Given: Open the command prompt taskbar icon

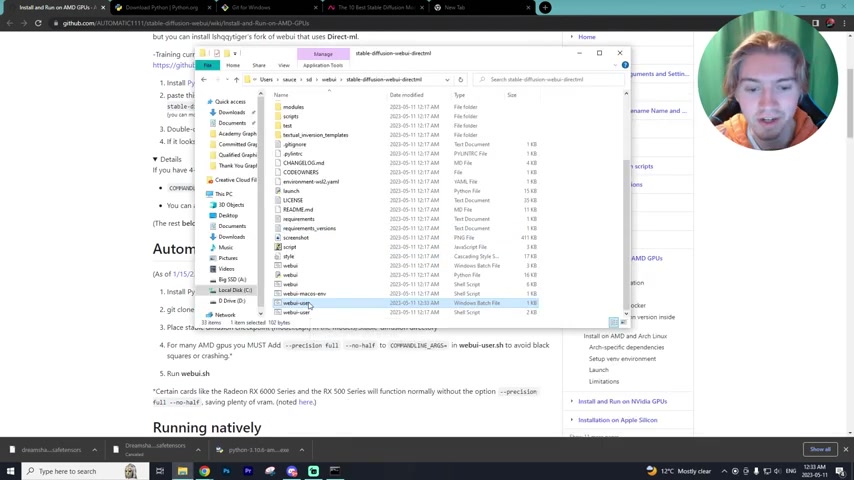Looking at the screenshot, I should [x=335, y=471].
